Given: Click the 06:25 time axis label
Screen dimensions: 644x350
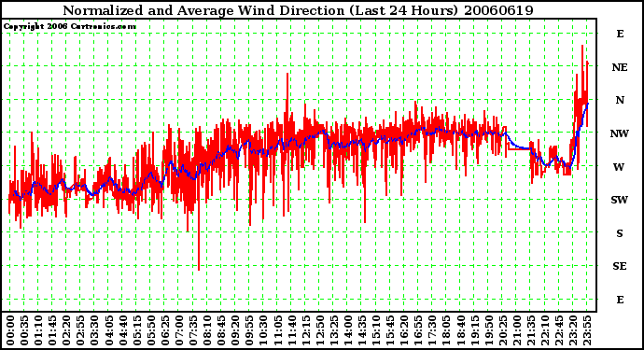Looking at the screenshot, I should (x=165, y=330).
